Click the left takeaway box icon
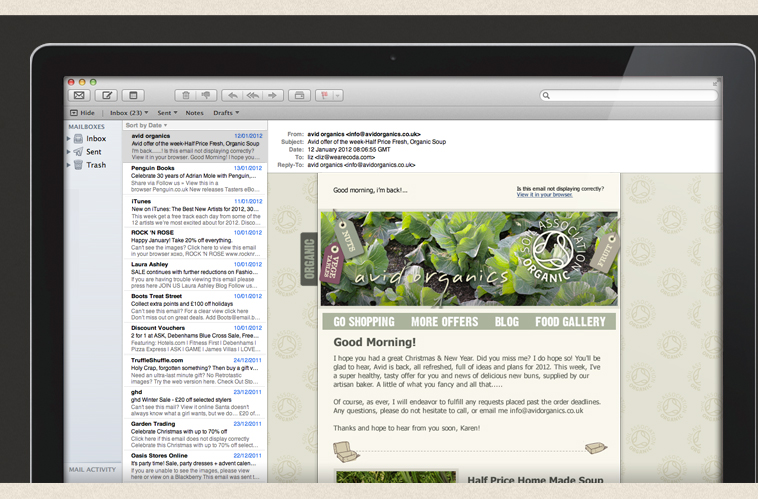The width and height of the screenshot is (758, 499). (345, 452)
